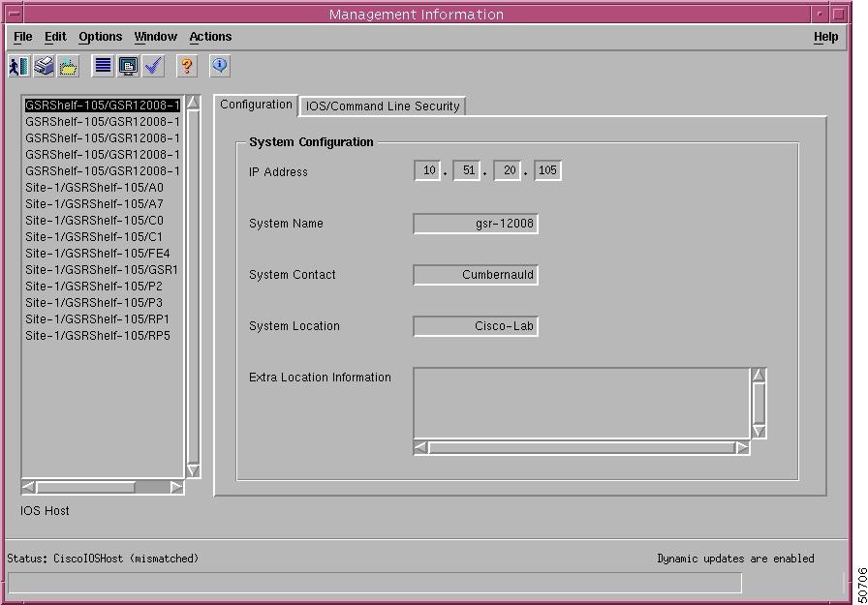Open the Help menu
This screenshot has width=868, height=605.
point(826,37)
